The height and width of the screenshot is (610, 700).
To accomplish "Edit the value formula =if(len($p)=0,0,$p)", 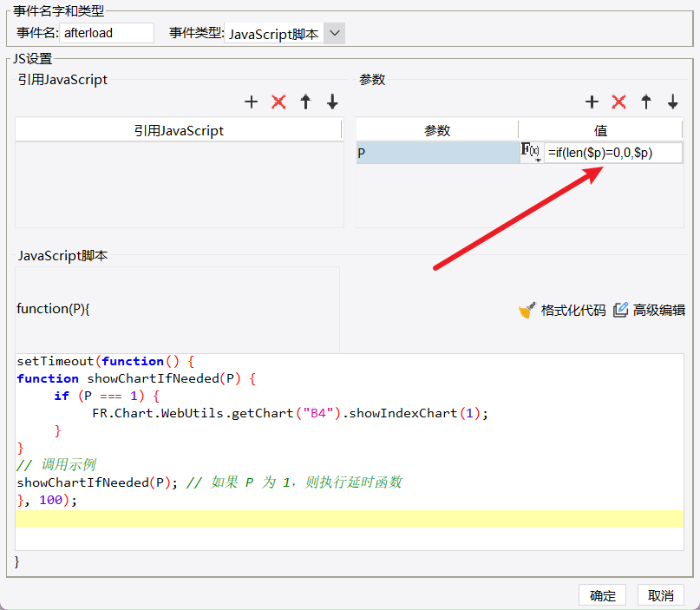I will 613,153.
